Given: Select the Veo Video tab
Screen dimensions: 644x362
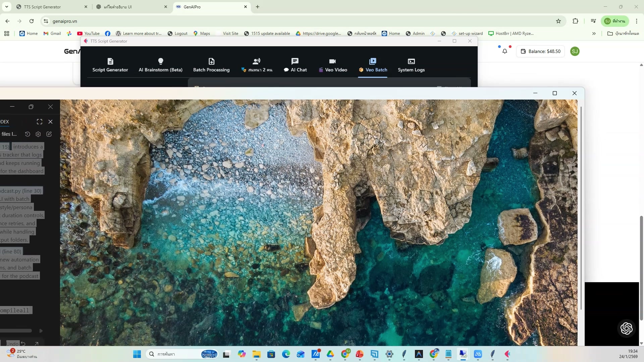Looking at the screenshot, I should pyautogui.click(x=332, y=65).
